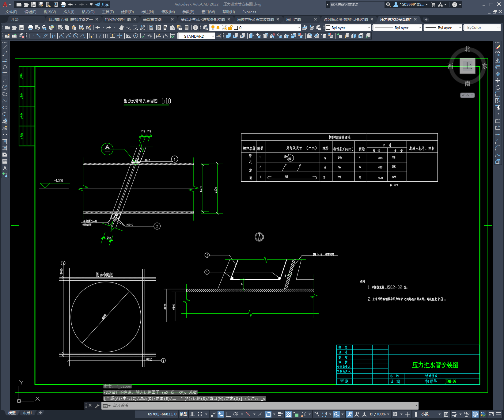
Task: Toggle dynamic input in the status bar
Action: pyautogui.click(x=221, y=414)
